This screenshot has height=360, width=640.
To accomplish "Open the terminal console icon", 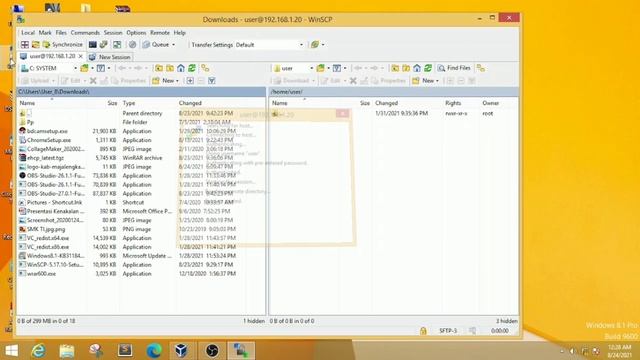I will pyautogui.click(x=93, y=44).
